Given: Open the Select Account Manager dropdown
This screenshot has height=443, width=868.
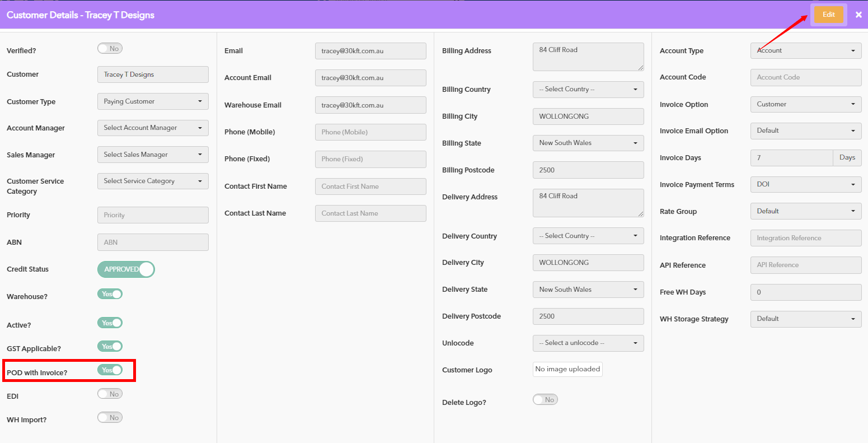Looking at the screenshot, I should point(153,128).
